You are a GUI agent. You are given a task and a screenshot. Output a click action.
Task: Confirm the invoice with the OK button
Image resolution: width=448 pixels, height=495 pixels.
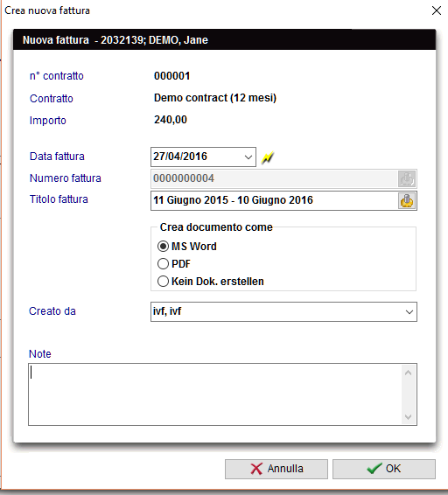click(384, 469)
